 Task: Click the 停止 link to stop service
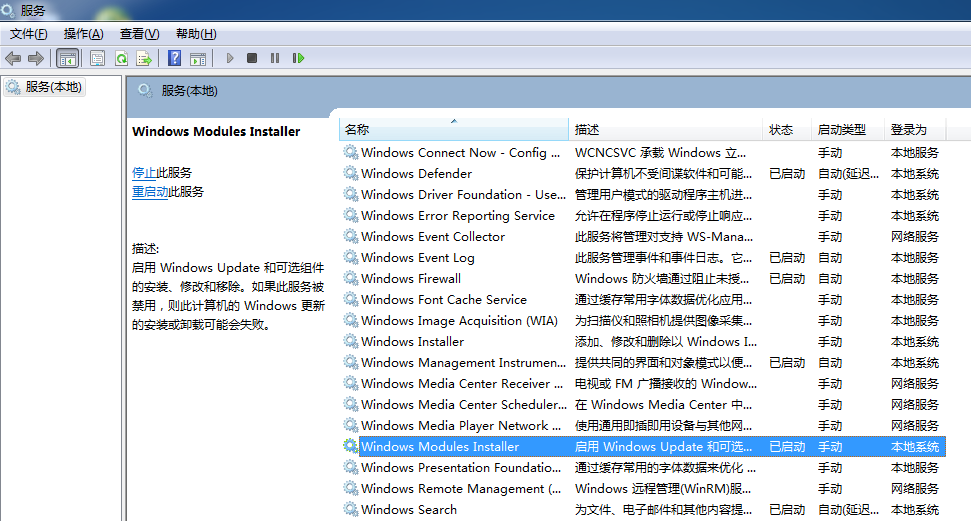144,173
